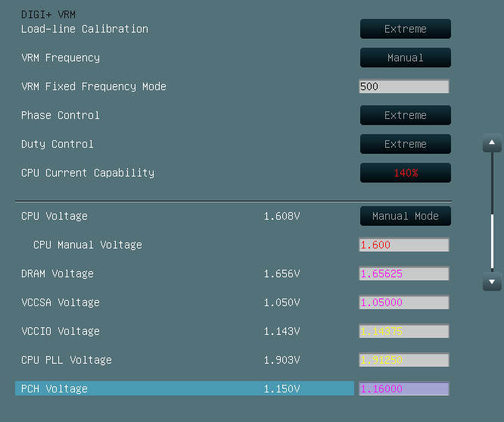The height and width of the screenshot is (422, 504).
Task: Open the CPU Voltage Manual Mode dropdown
Action: (406, 216)
